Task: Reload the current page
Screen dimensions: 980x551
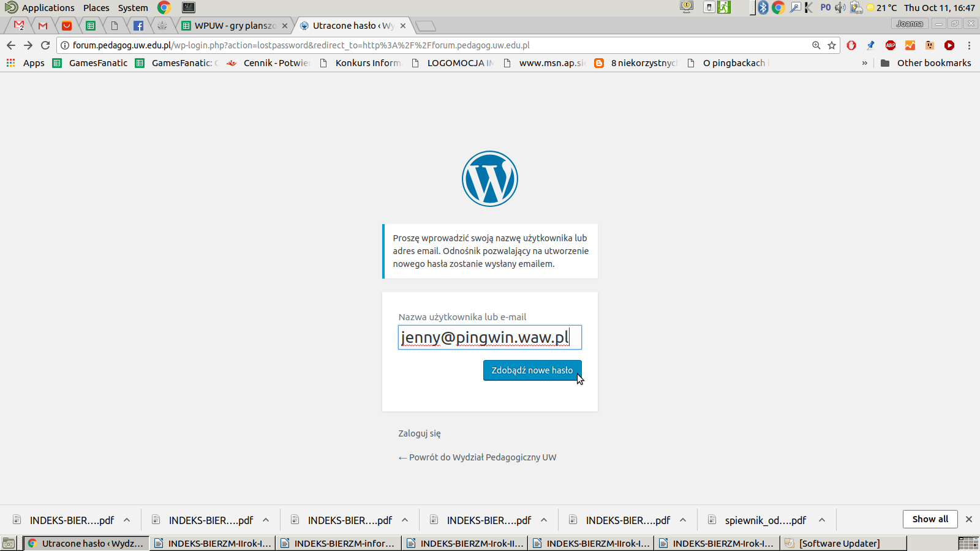Action: click(45, 45)
